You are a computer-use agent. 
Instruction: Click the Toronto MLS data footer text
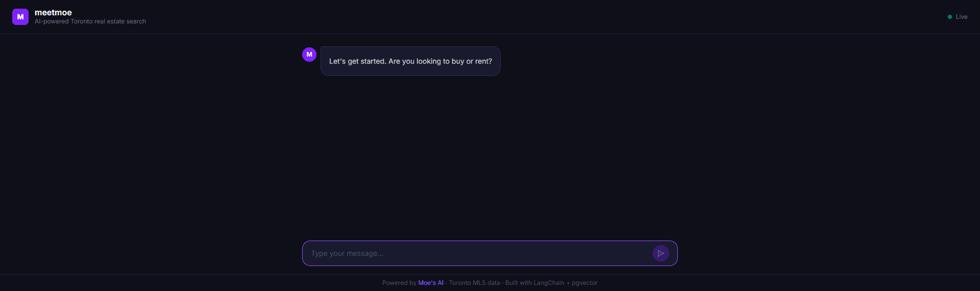point(474,283)
